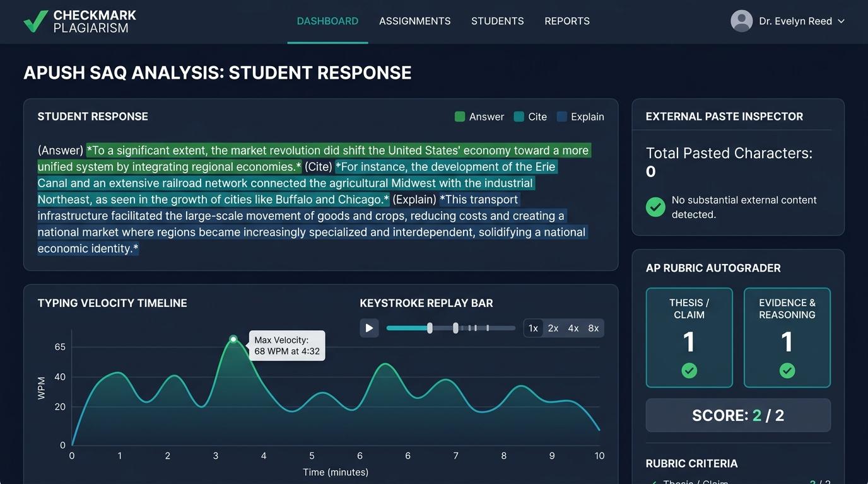Click the Keystroke Replay Bar heading
The height and width of the screenshot is (484, 868).
click(x=426, y=303)
